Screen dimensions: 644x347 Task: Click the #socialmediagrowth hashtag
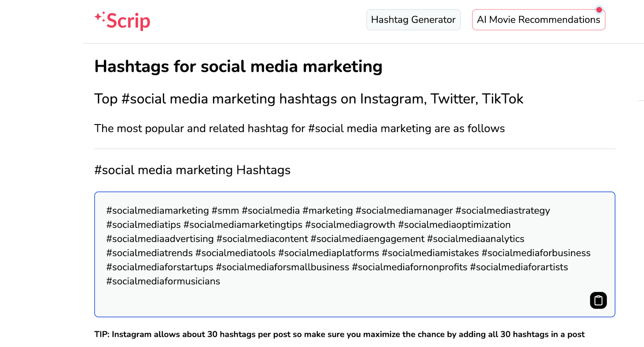[x=350, y=225]
